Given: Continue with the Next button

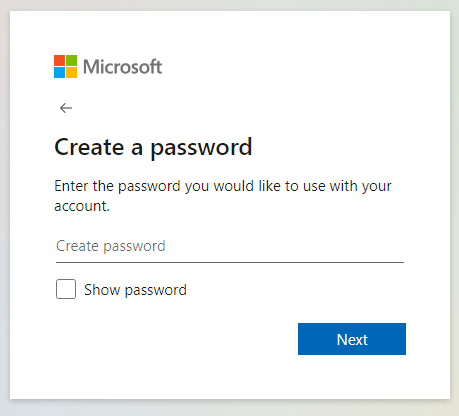Looking at the screenshot, I should pyautogui.click(x=352, y=339).
